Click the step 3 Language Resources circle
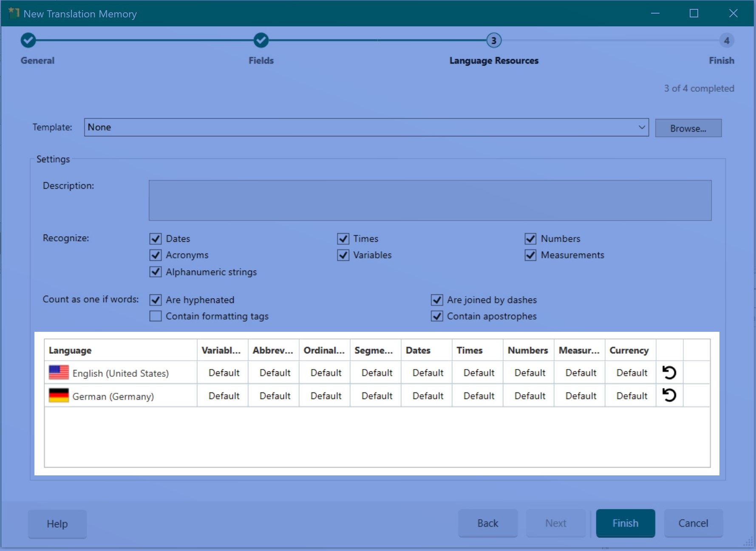 (493, 41)
